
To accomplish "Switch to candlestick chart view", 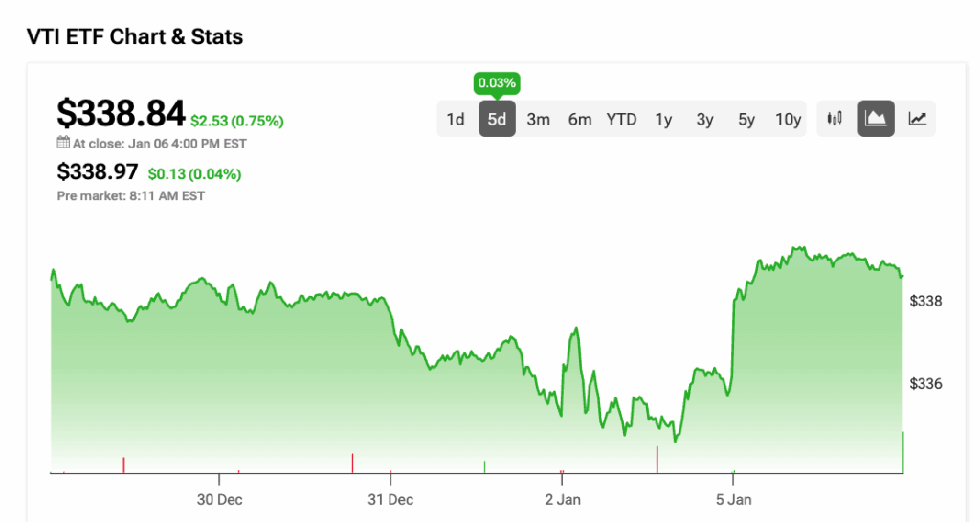I will [835, 119].
